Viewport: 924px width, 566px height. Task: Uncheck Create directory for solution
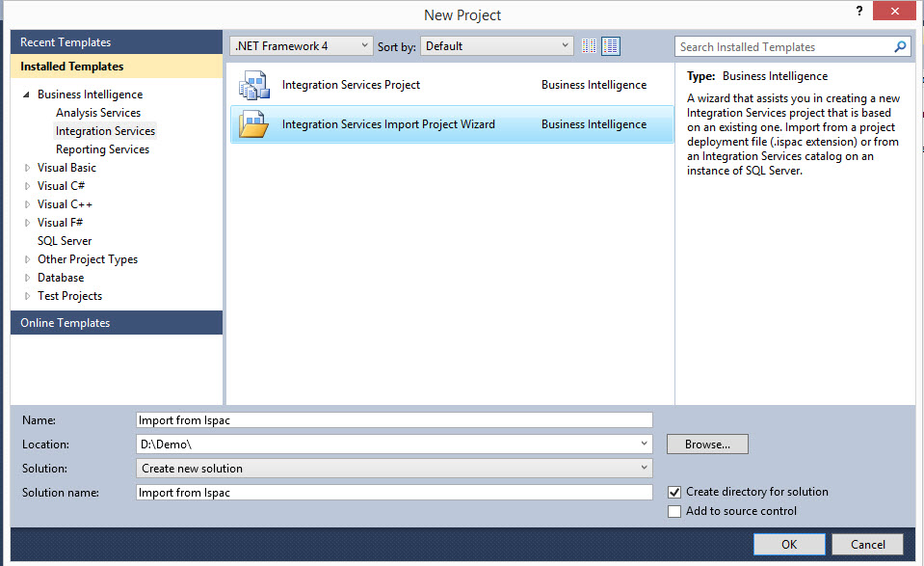[x=673, y=492]
